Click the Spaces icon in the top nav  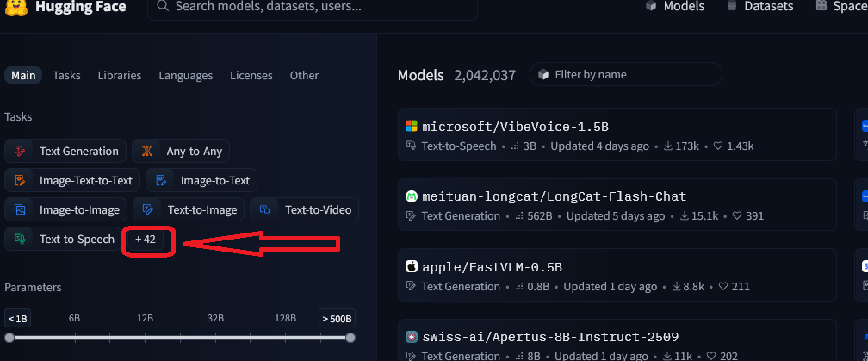tap(821, 6)
